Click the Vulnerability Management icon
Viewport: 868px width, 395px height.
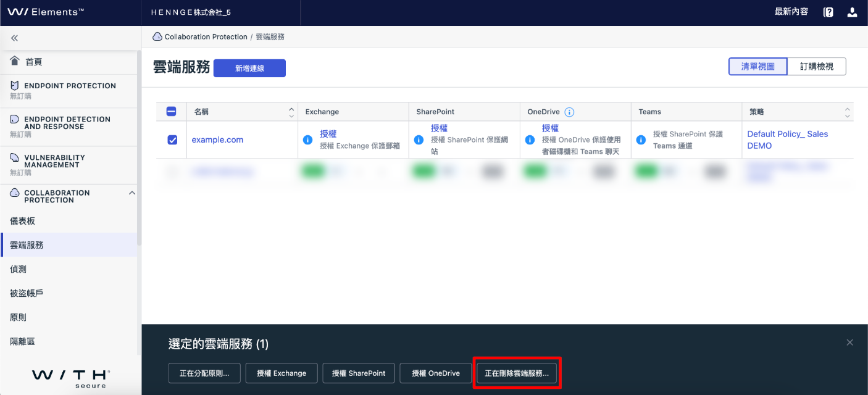[x=15, y=157]
